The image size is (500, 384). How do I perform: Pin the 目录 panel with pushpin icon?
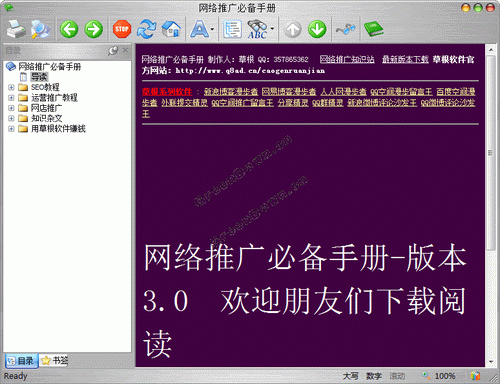[113, 51]
